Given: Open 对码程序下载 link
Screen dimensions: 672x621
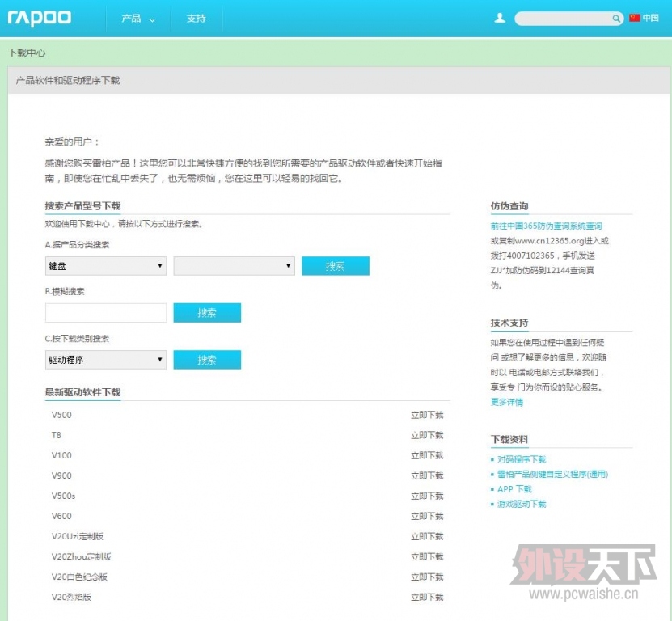Looking at the screenshot, I should coord(522,459).
